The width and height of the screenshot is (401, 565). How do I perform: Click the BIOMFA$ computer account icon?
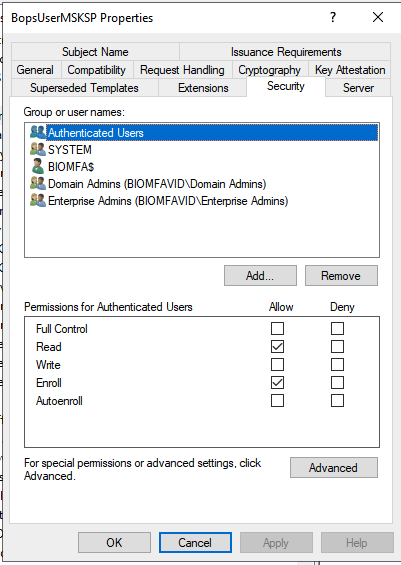[38, 166]
